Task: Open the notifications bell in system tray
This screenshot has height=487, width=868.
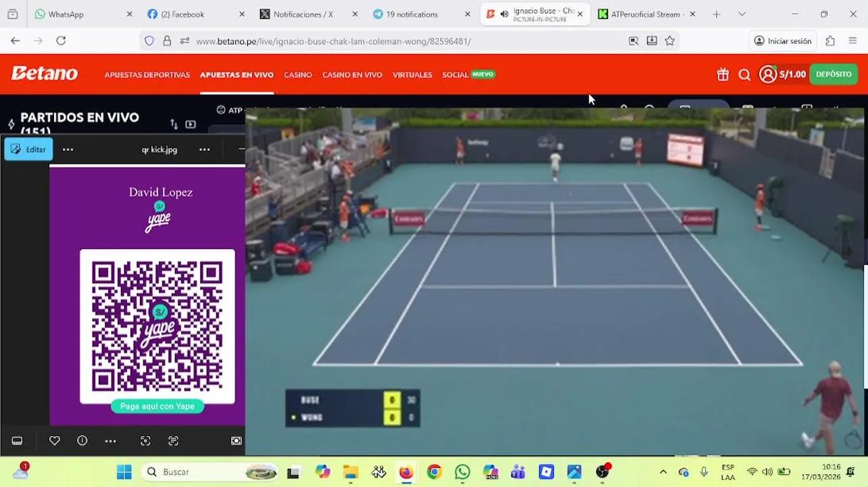Action: point(852,471)
